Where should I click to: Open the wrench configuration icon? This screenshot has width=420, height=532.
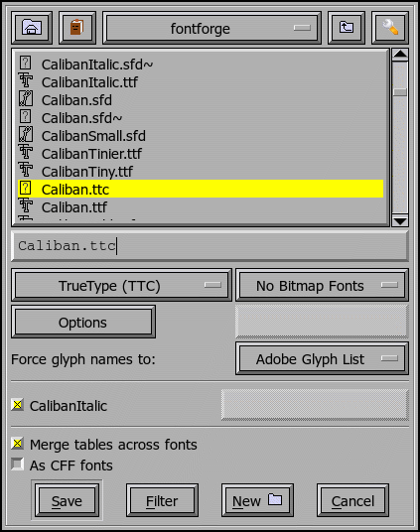point(390,28)
